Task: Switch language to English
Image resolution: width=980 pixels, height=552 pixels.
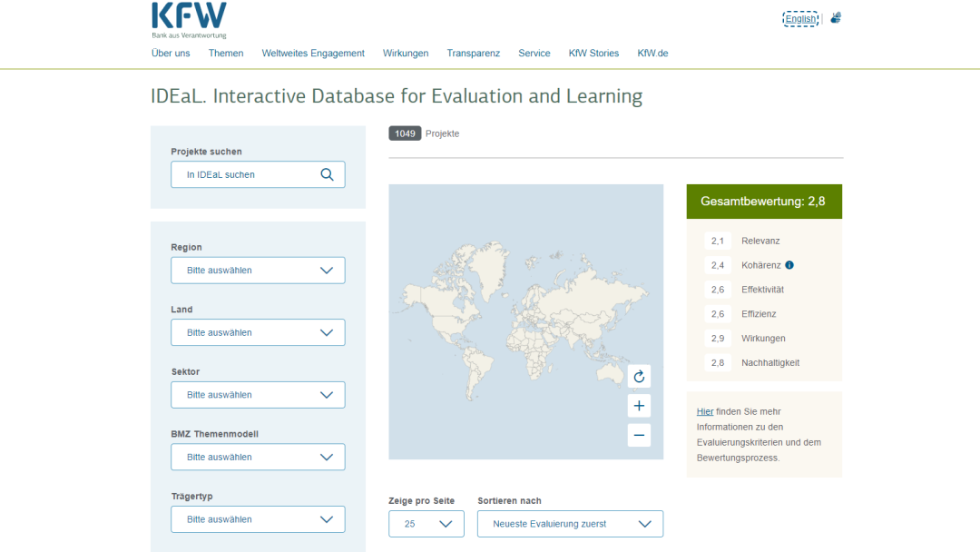Action: [x=800, y=19]
